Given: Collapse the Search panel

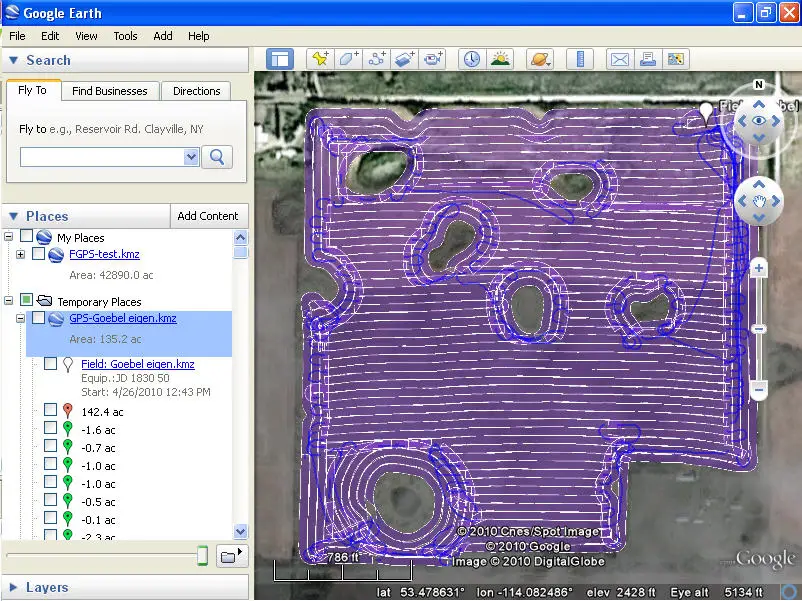Looking at the screenshot, I should 14,60.
